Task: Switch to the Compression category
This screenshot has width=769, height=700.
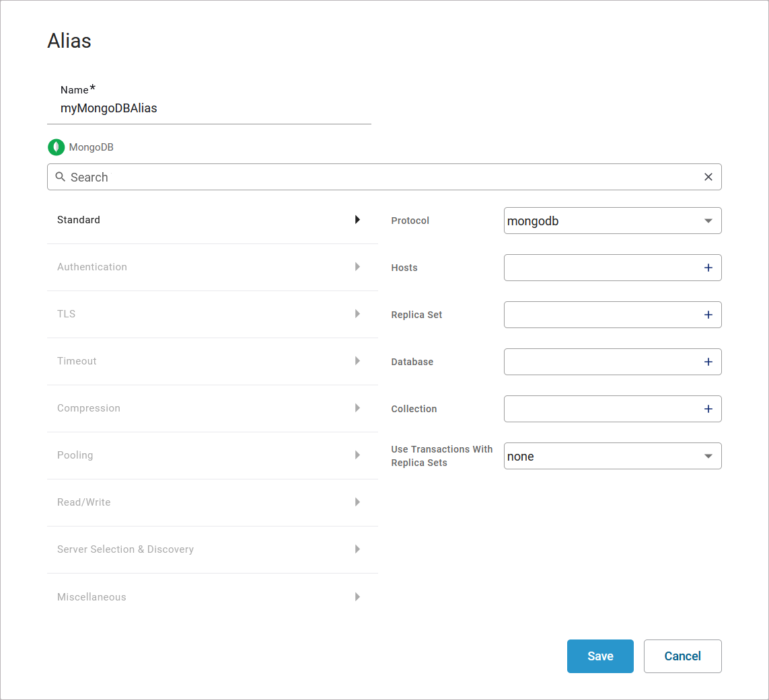Action: [89, 408]
